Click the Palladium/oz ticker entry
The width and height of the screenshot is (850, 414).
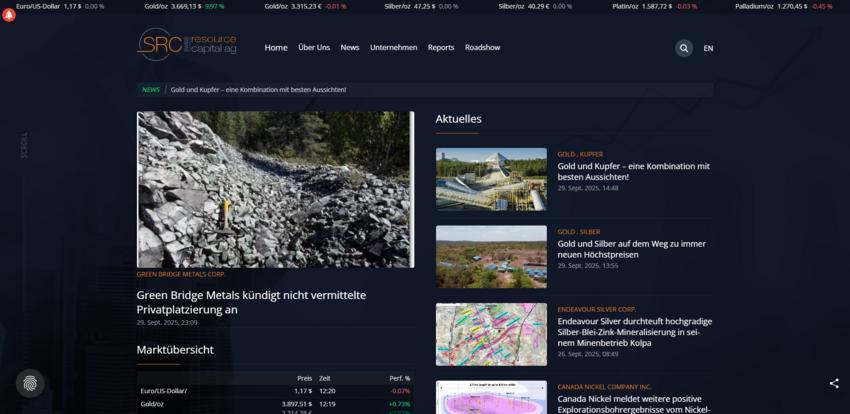click(x=784, y=7)
